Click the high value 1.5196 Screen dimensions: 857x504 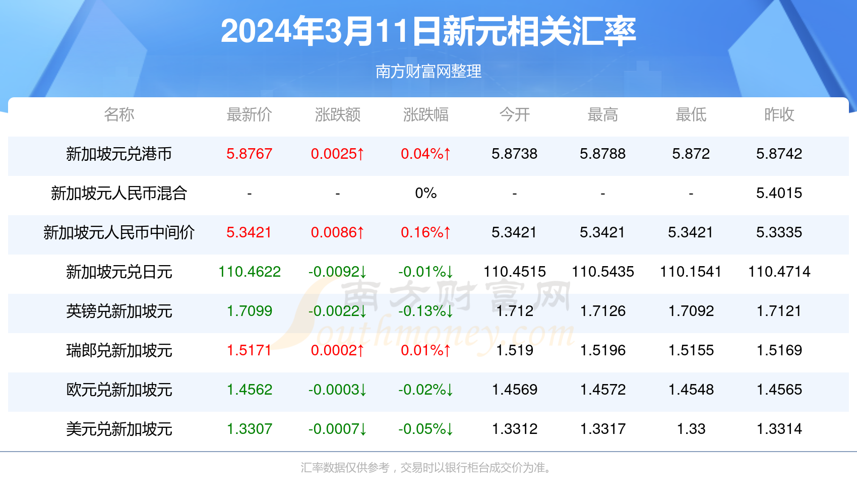(x=603, y=350)
